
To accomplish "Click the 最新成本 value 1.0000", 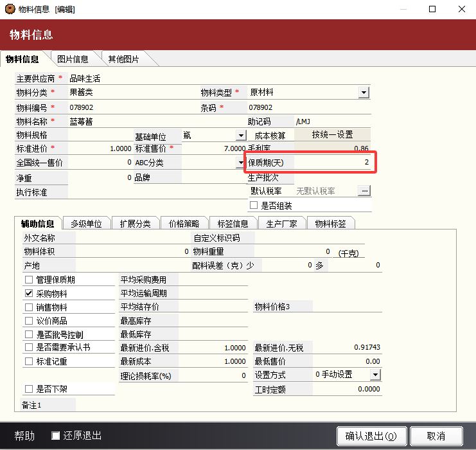I will point(213,361).
